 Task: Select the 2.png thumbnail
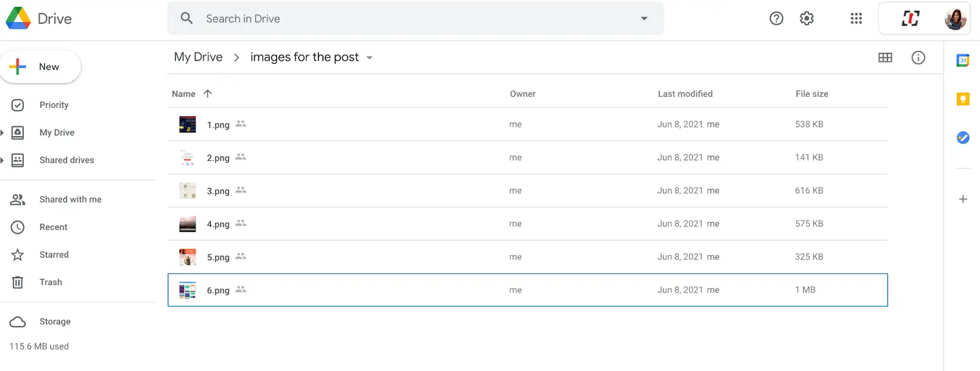(187, 158)
